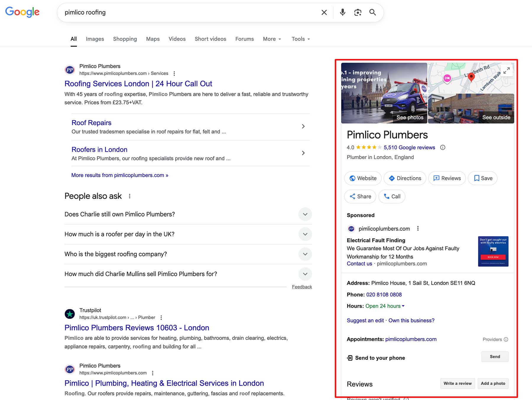Viewport: 532px width, 400px height.
Task: Expand the map with the fullscreen arrows
Action: [507, 71]
